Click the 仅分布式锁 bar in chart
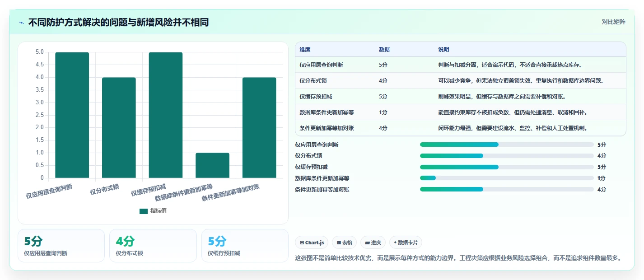Screen dimensions: 644x280 coord(119,128)
